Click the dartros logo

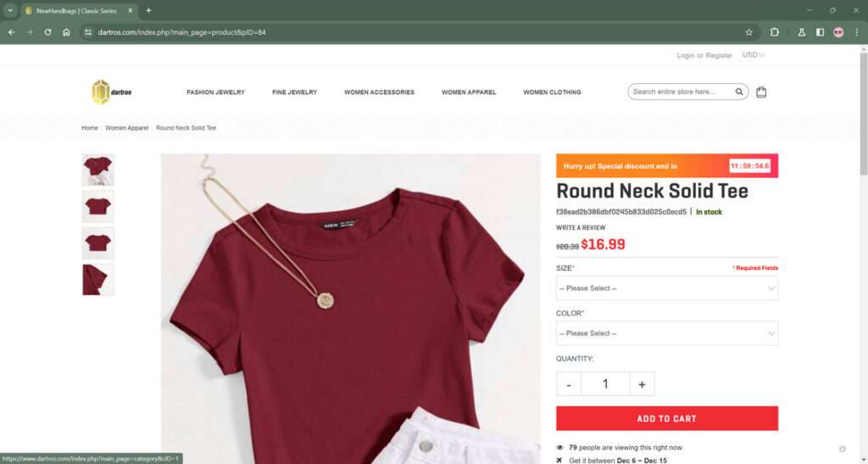click(x=112, y=92)
